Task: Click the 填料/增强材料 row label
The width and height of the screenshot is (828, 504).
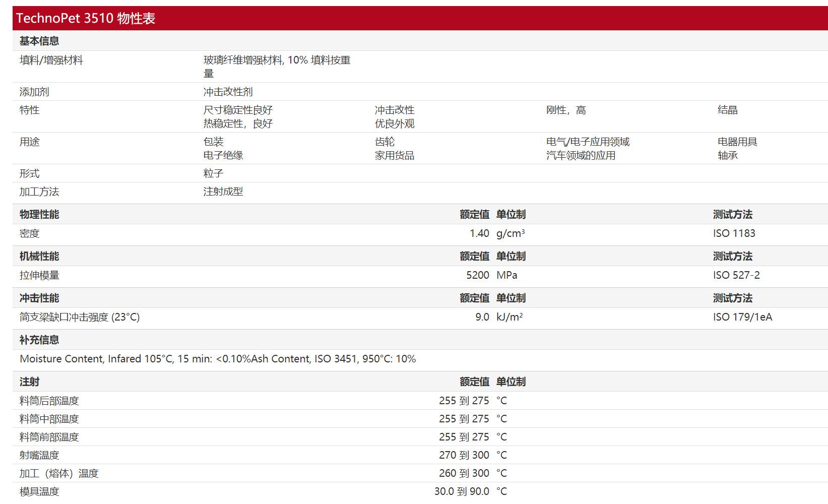Action: pos(51,60)
